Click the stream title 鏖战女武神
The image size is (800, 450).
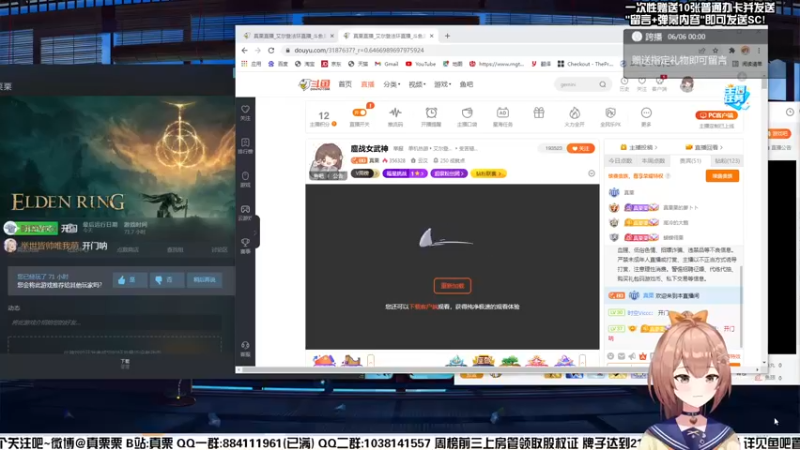(369, 148)
